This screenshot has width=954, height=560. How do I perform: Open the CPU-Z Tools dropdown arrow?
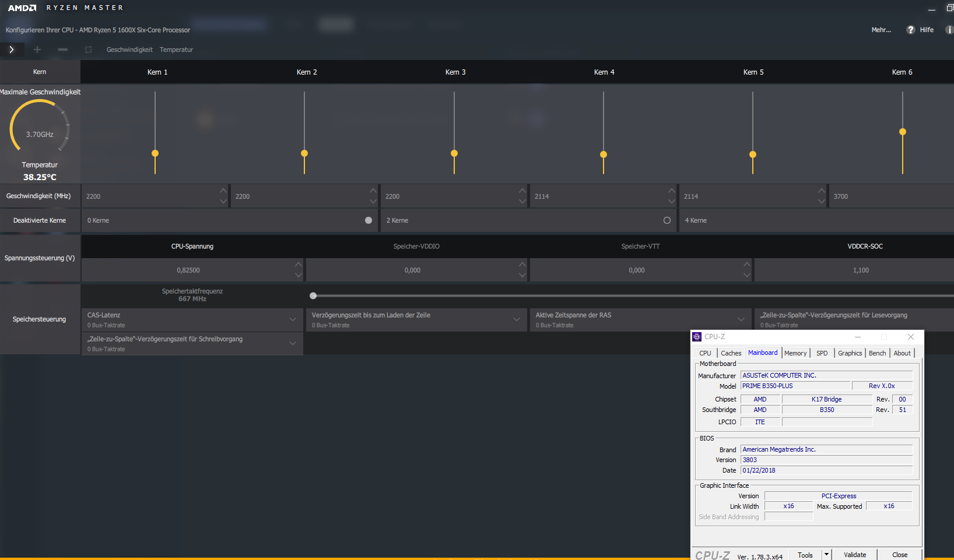click(x=826, y=555)
